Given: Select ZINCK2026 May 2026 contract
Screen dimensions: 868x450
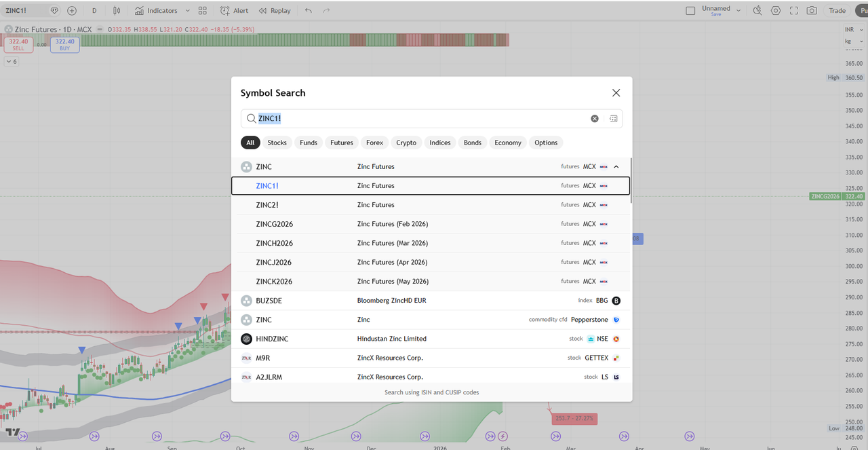Looking at the screenshot, I should point(431,281).
